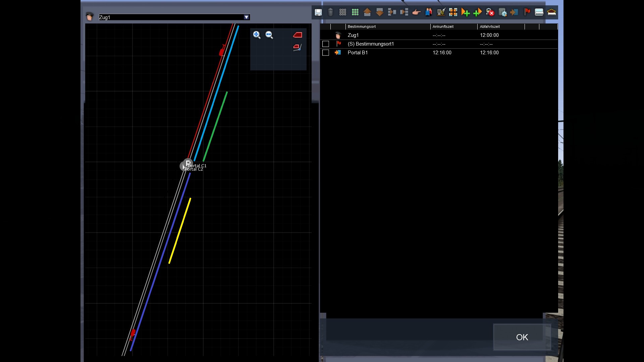Click the trash can delete icon
644x362 pixels.
(330, 12)
